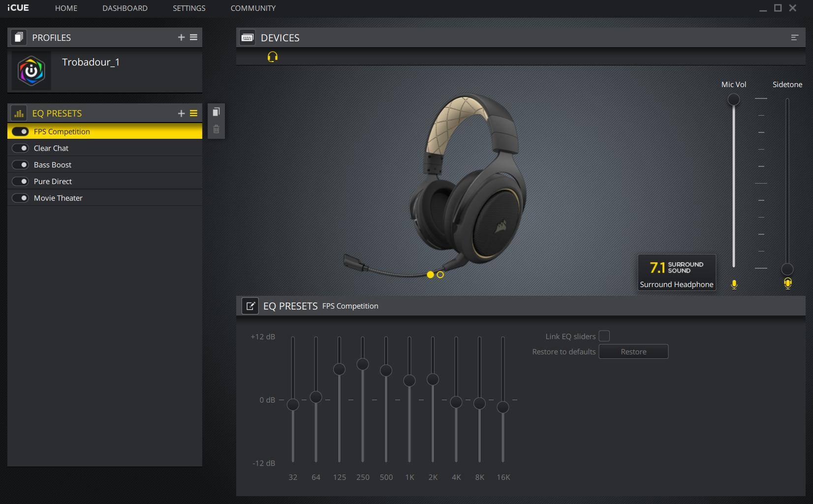
Task: Add a new EQ preset with plus icon
Action: 181,113
